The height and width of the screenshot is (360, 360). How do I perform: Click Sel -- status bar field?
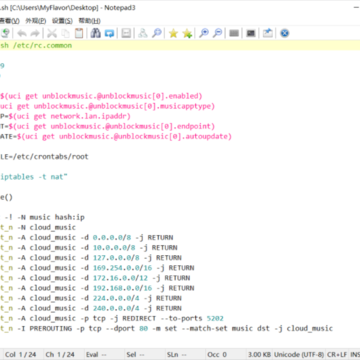tap(137, 354)
